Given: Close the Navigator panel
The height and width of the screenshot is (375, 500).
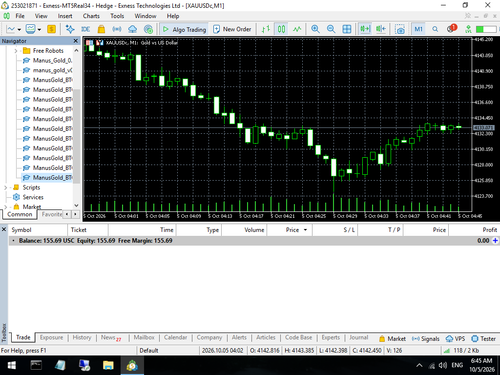Looking at the screenshot, I should [76, 41].
